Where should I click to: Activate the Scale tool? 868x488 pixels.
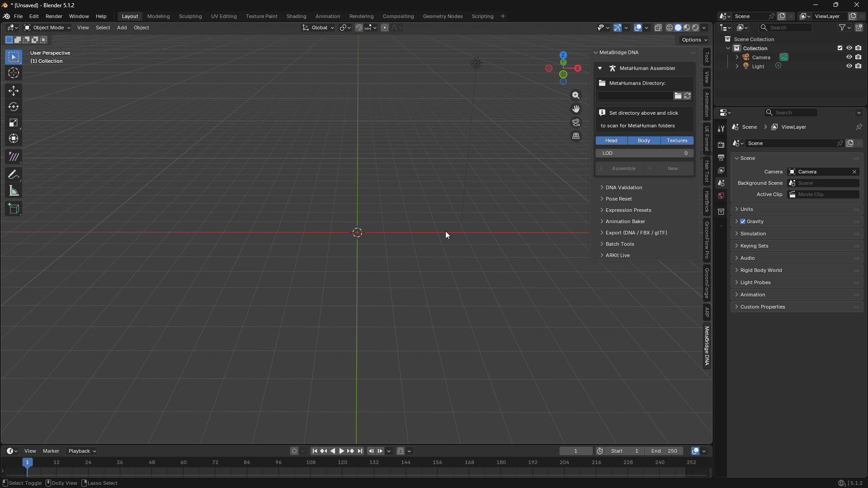[14, 123]
